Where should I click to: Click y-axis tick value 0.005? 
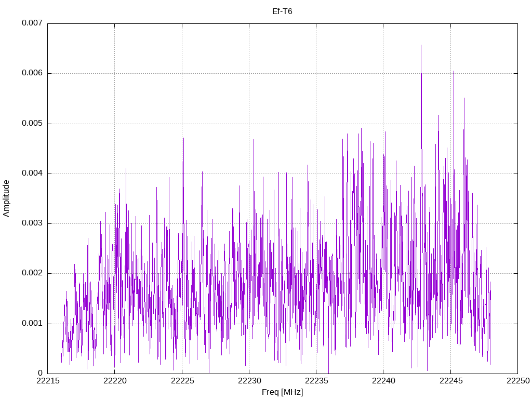pos(32,123)
